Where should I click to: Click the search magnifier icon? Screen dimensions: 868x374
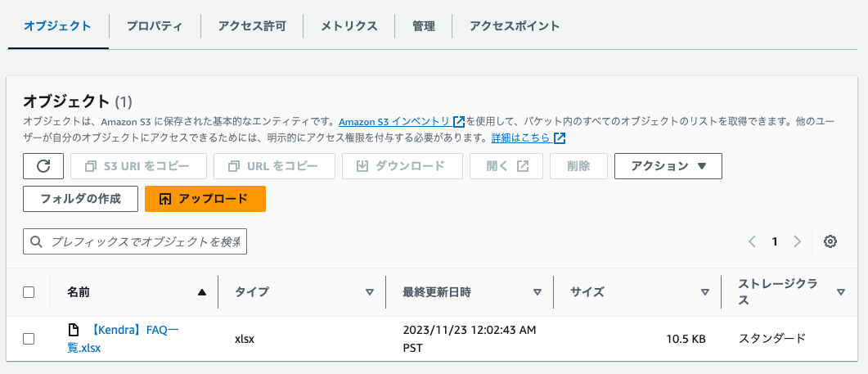36,241
